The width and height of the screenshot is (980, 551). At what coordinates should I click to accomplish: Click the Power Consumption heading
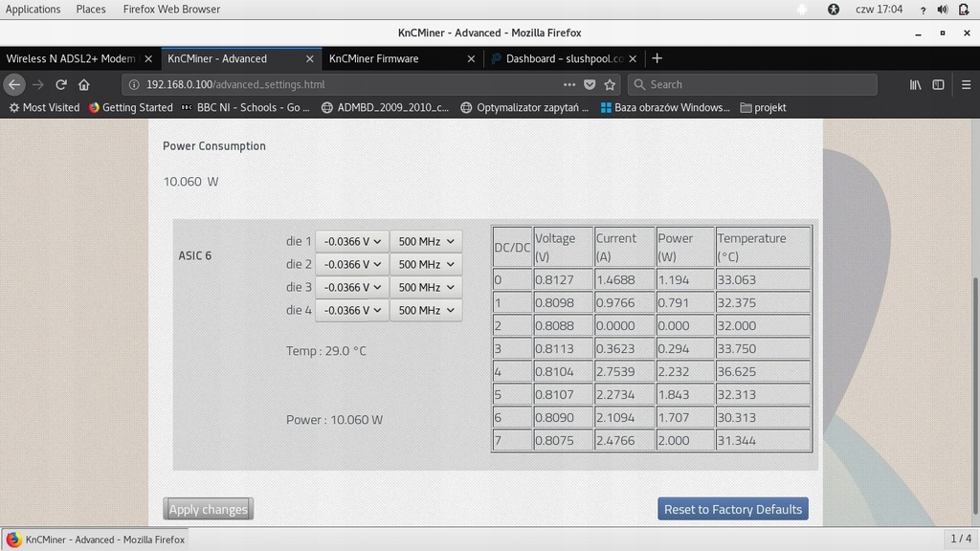pyautogui.click(x=214, y=146)
